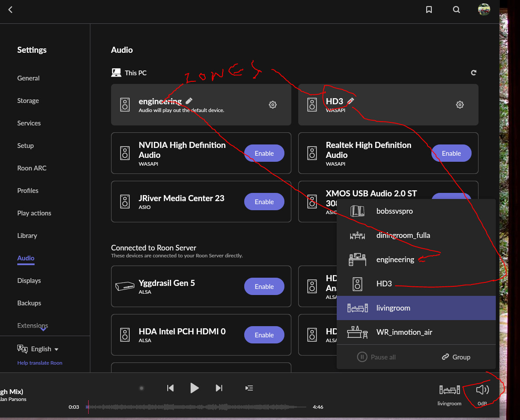
Task: Click the This PC section label
Action: pyautogui.click(x=136, y=73)
